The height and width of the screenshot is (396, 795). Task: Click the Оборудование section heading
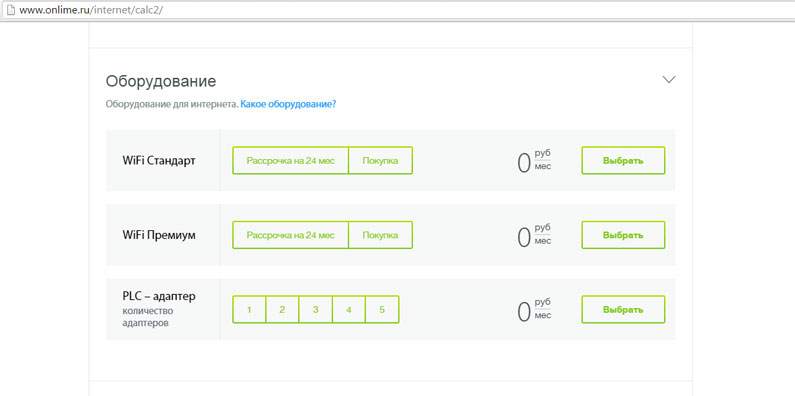pos(161,81)
